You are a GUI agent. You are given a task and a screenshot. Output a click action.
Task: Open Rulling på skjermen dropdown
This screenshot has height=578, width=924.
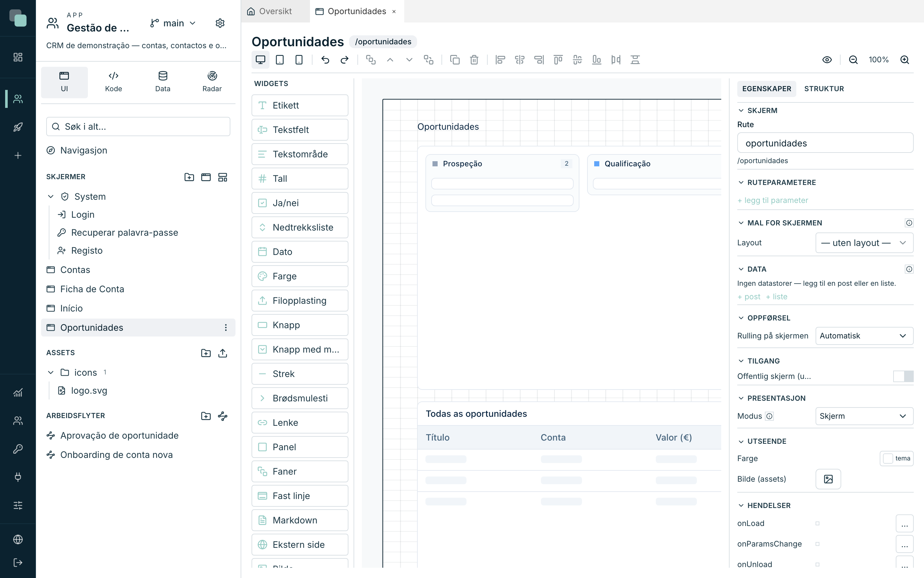click(864, 336)
